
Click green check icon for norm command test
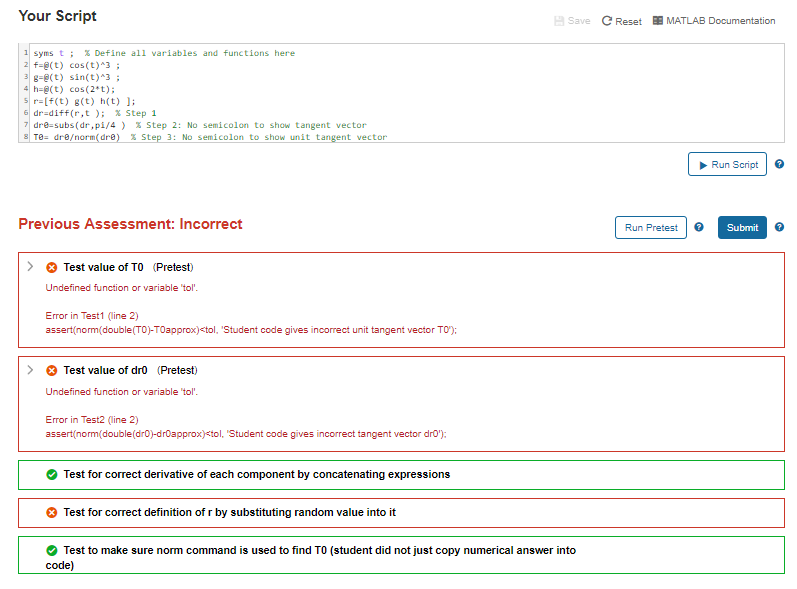(52, 550)
